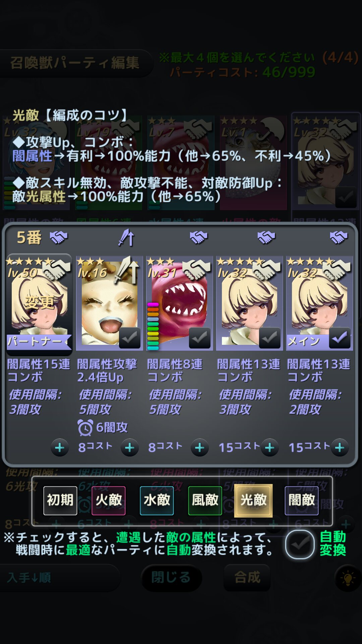
Task: Toggle checkmark on lv.16 summon card
Action: click(x=130, y=338)
